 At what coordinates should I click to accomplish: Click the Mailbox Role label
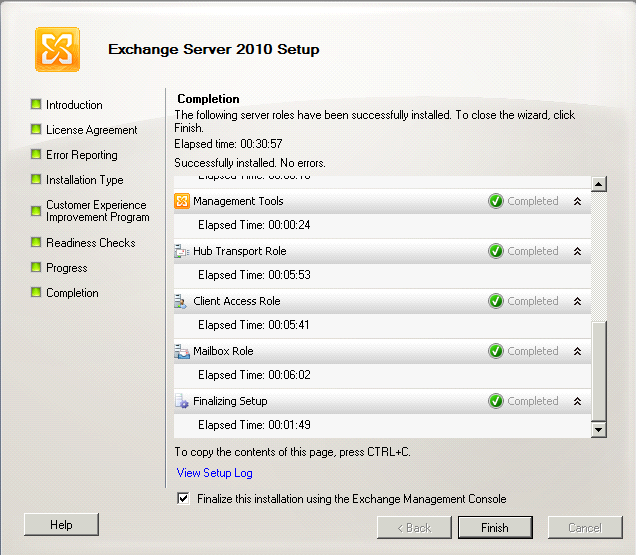click(x=223, y=351)
